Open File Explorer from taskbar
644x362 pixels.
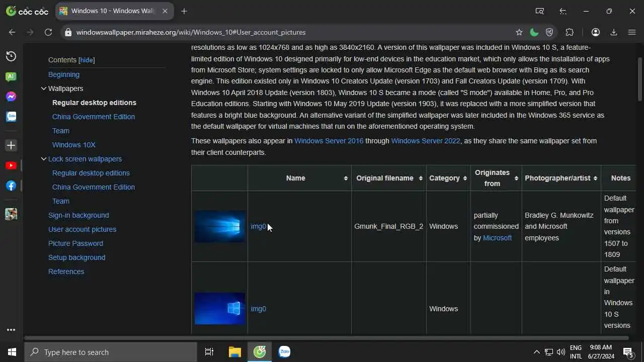234,352
